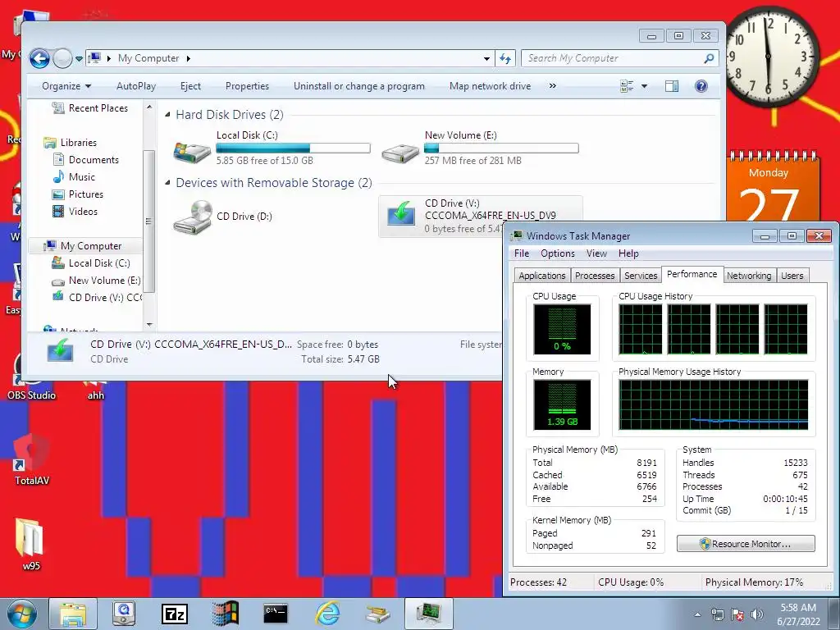Launch Internet Explorer from taskbar

click(x=327, y=614)
